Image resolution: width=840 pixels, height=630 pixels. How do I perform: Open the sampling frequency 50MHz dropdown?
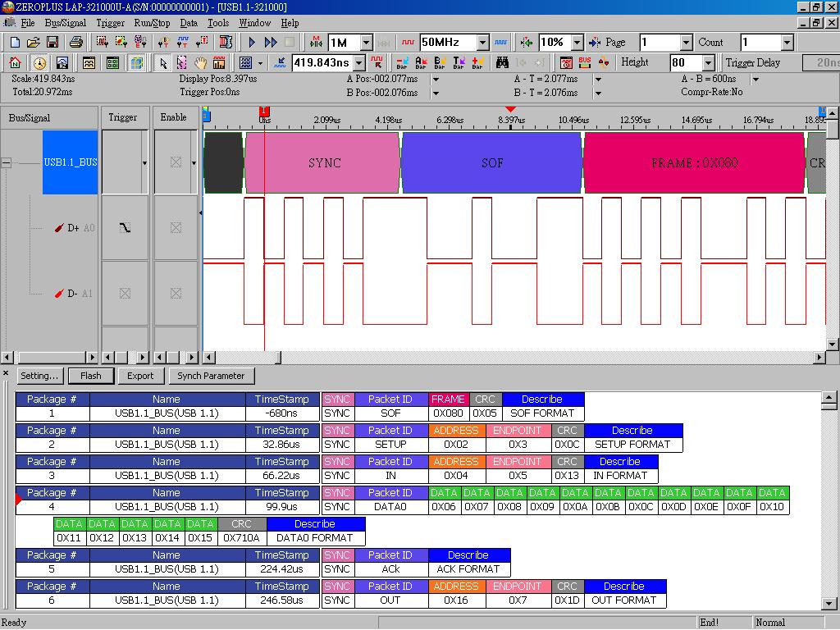[482, 42]
